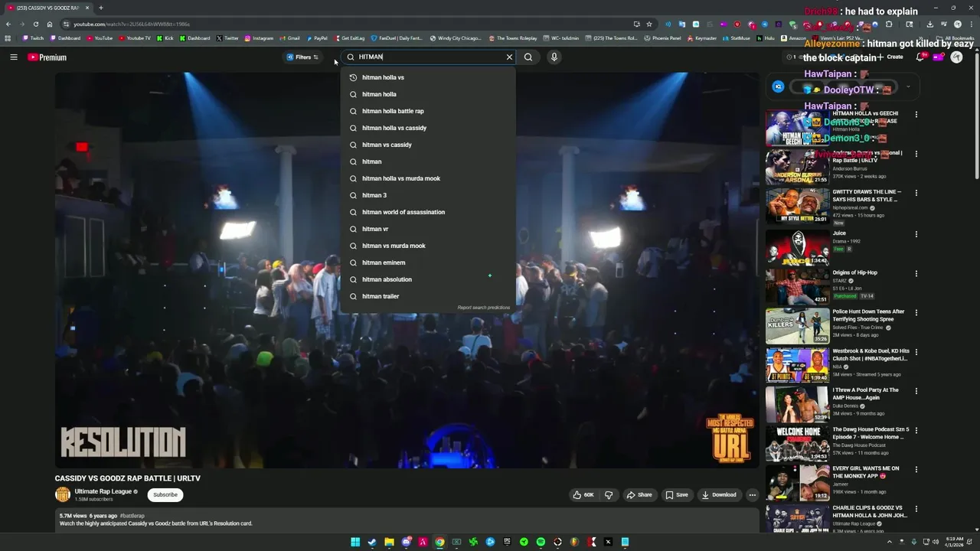Screen dimensions: 980x551
Task: Open options menu for 'Origins of Hip-Hop'
Action: point(916,273)
